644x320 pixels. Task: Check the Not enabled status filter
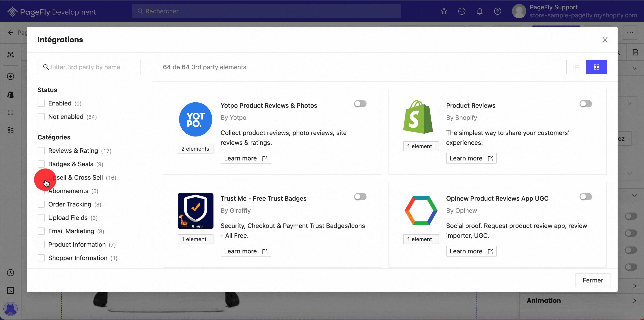click(x=41, y=117)
